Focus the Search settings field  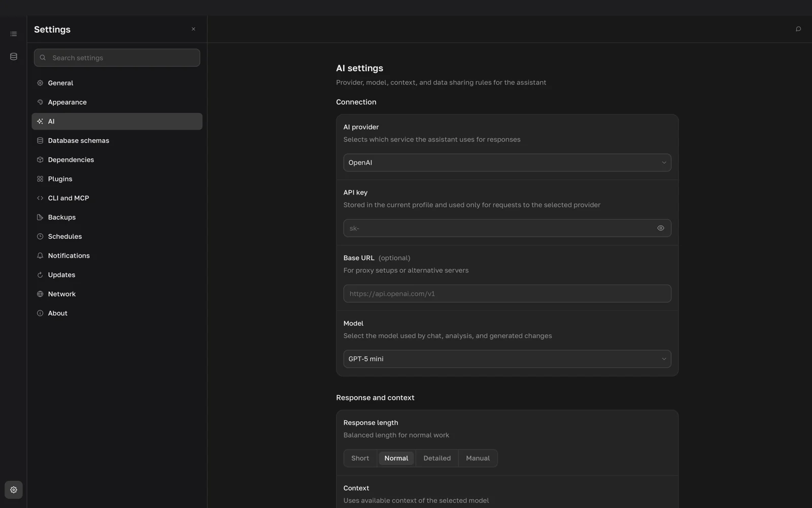[x=117, y=58]
